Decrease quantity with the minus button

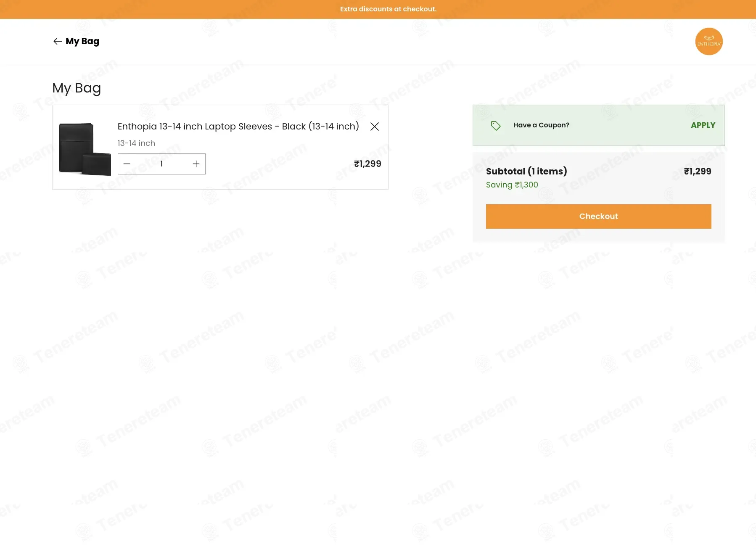[127, 164]
